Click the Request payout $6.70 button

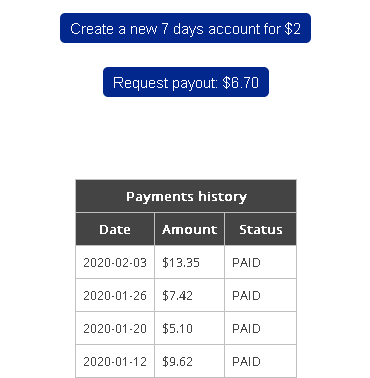coord(186,82)
